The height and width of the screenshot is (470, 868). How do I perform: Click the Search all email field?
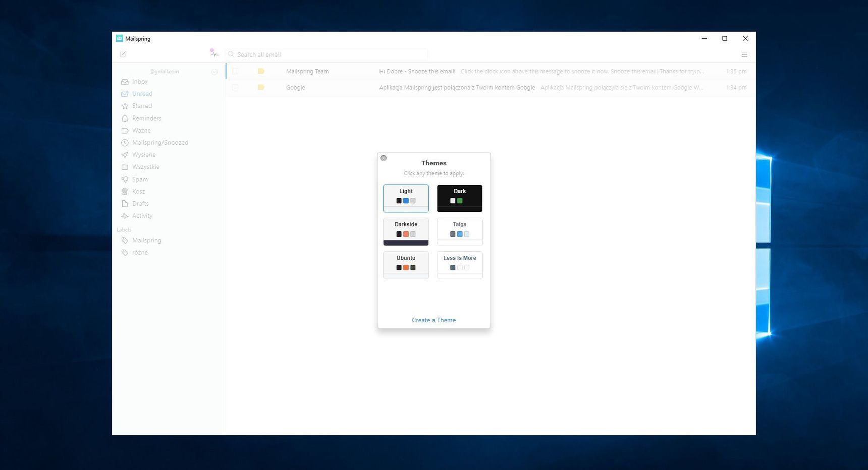(327, 54)
